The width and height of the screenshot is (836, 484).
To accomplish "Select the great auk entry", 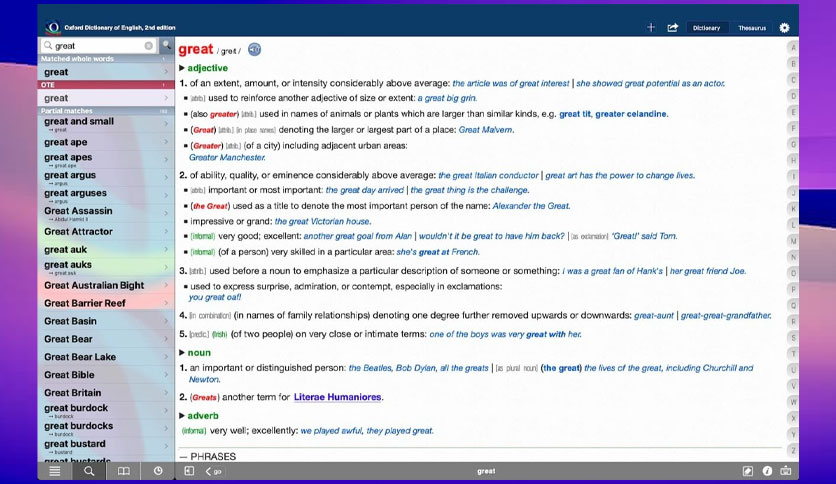I will point(106,249).
